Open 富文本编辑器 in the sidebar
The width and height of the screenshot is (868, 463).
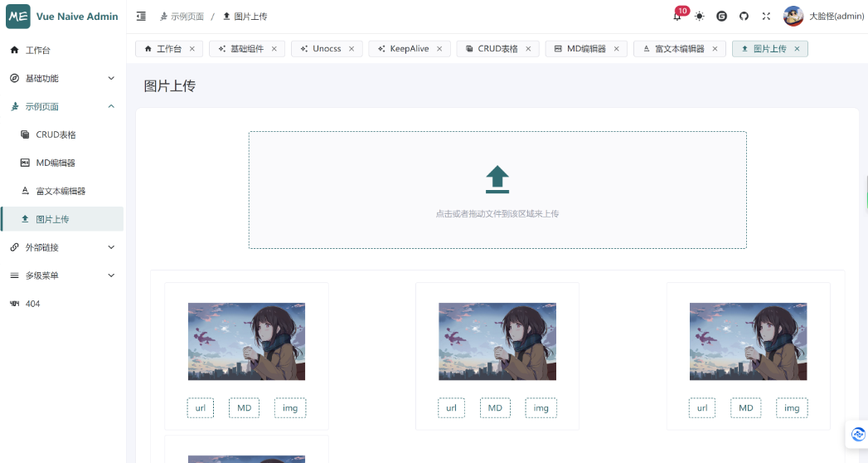click(x=62, y=191)
